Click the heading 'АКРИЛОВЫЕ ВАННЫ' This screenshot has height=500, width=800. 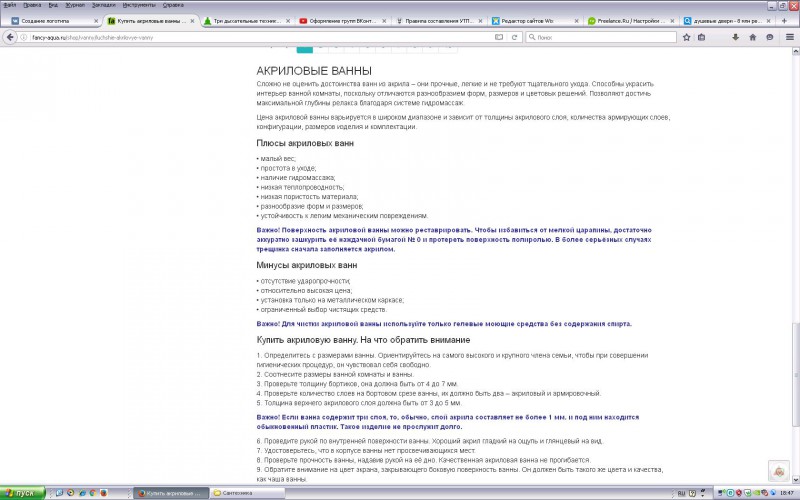pos(314,71)
